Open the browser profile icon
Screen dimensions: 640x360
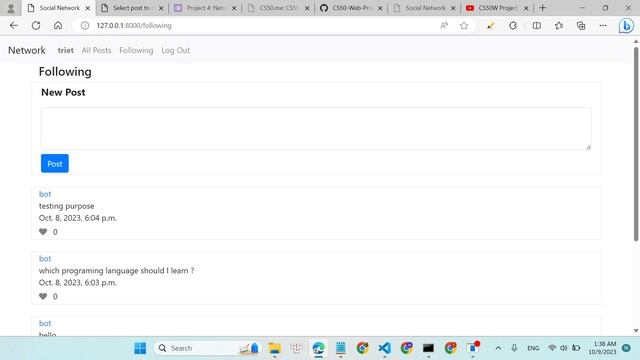coord(11,8)
